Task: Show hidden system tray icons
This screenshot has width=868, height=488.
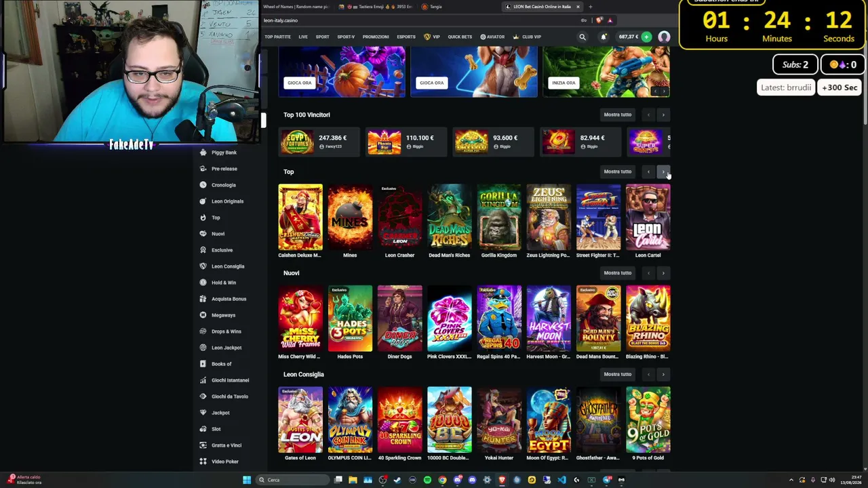Action: (x=791, y=480)
